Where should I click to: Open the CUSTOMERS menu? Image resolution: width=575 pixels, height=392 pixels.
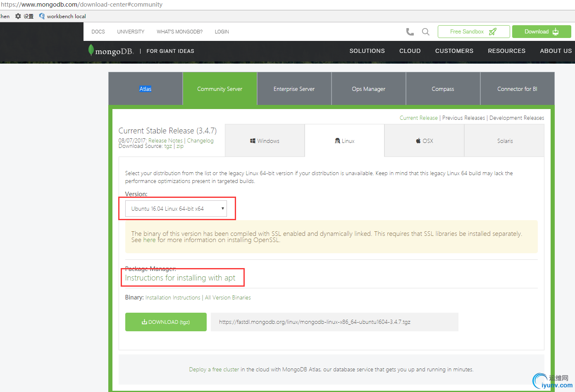(x=454, y=51)
